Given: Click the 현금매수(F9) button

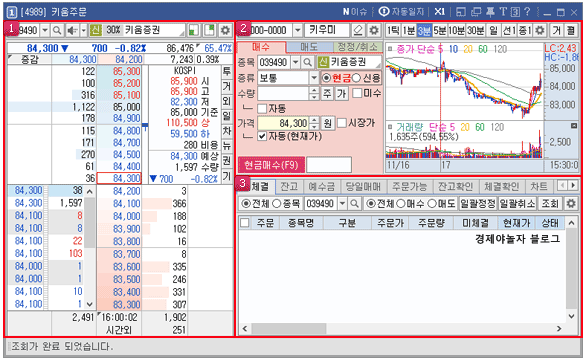Looking at the screenshot, I should click(271, 165).
